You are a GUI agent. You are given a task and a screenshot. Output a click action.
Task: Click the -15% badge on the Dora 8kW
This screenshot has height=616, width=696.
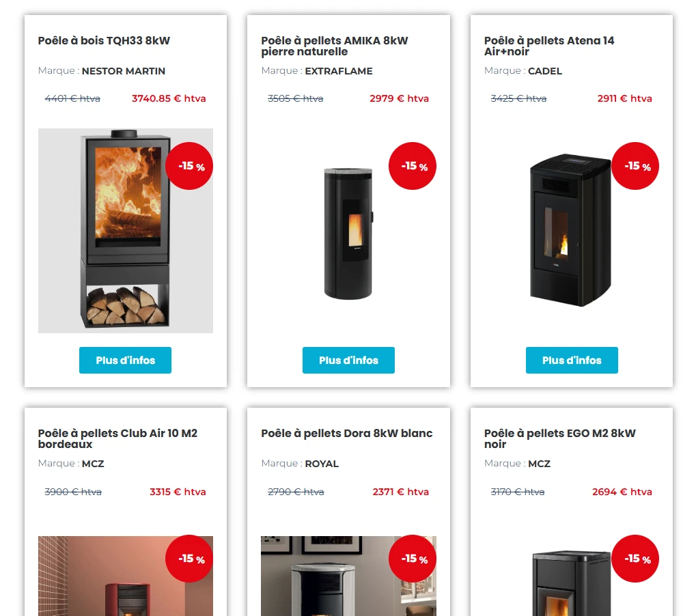point(413,559)
